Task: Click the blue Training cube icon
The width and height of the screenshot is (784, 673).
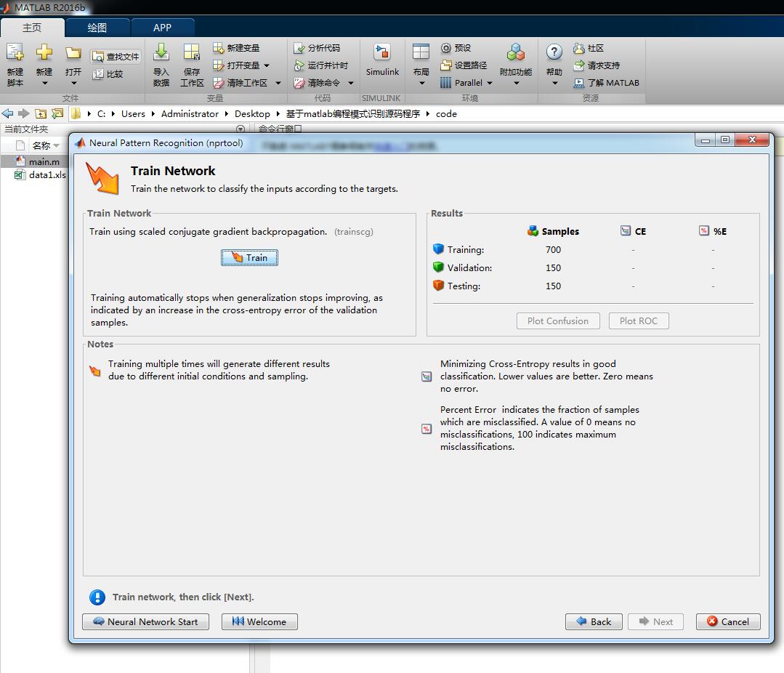Action: click(x=438, y=249)
